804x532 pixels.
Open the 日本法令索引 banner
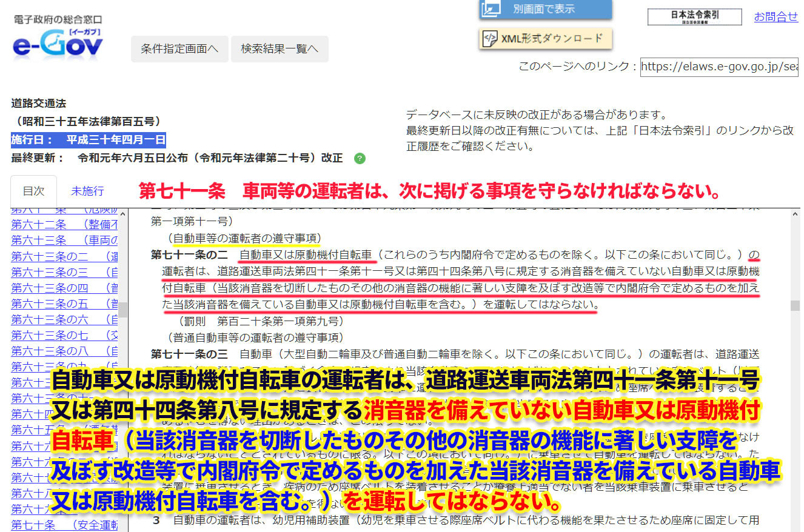[x=694, y=16]
